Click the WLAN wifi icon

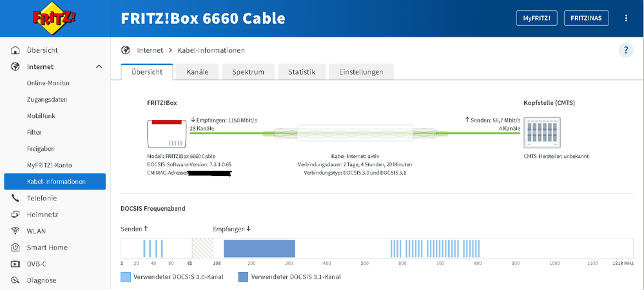coord(15,231)
